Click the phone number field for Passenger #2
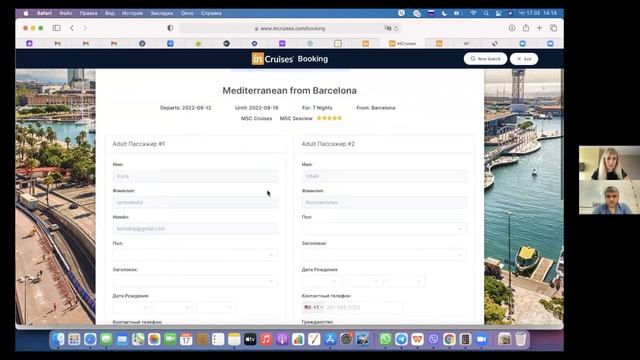This screenshot has height=360, width=640. [364, 307]
